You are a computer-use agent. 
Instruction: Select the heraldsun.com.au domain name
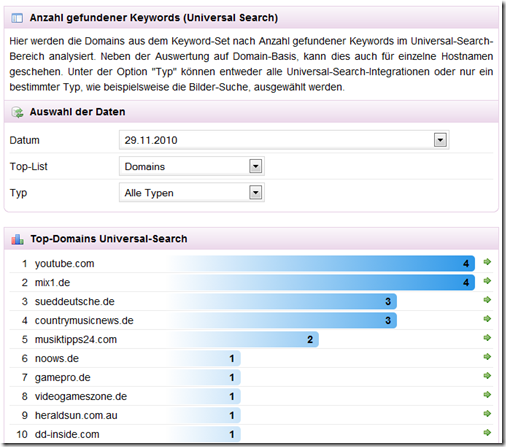76,416
